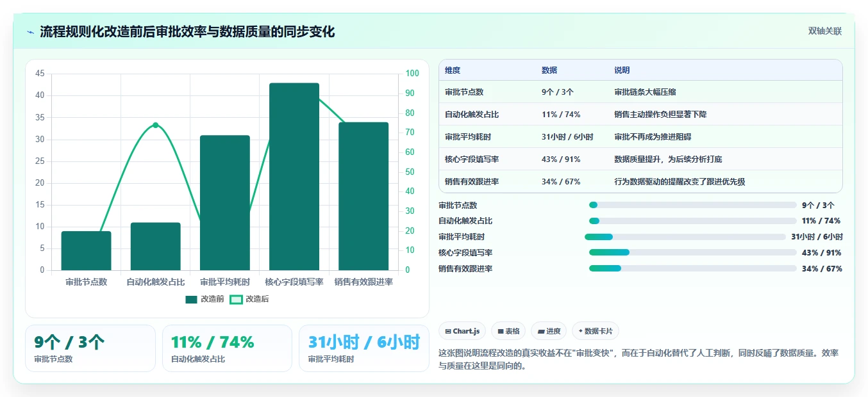Click the 数据卡片 chip

(x=596, y=331)
